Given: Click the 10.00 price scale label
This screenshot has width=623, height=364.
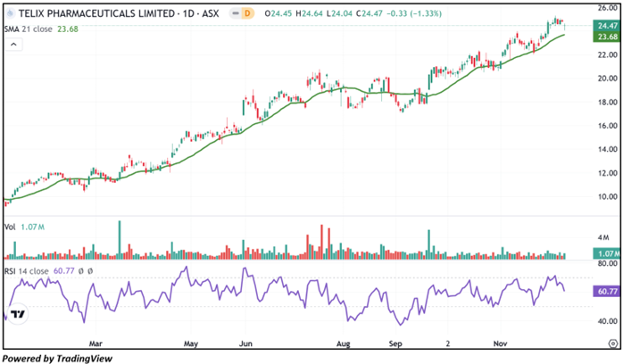Looking at the screenshot, I should [608, 197].
